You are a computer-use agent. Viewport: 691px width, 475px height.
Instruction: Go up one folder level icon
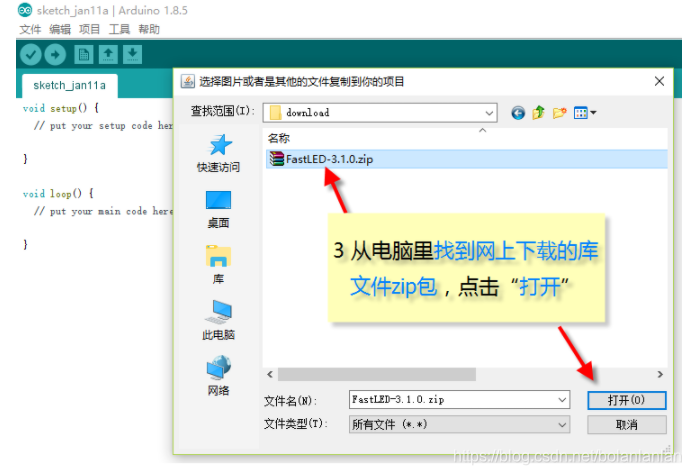(x=538, y=113)
